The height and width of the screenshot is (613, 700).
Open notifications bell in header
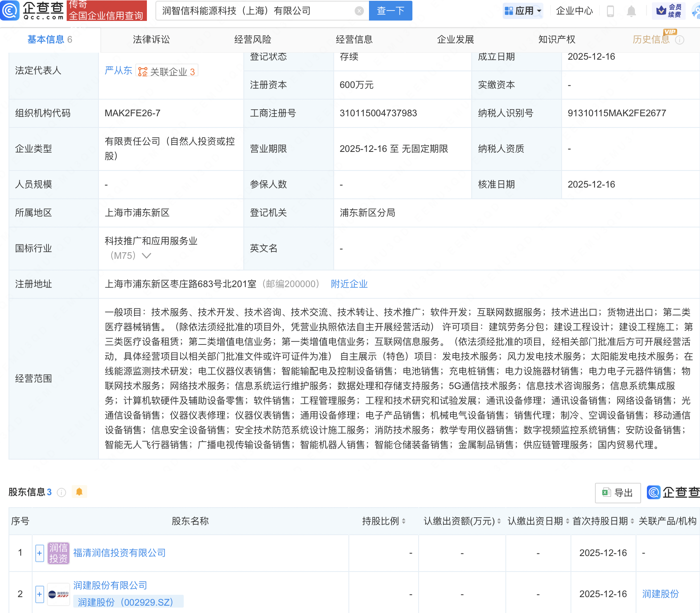[x=631, y=11]
